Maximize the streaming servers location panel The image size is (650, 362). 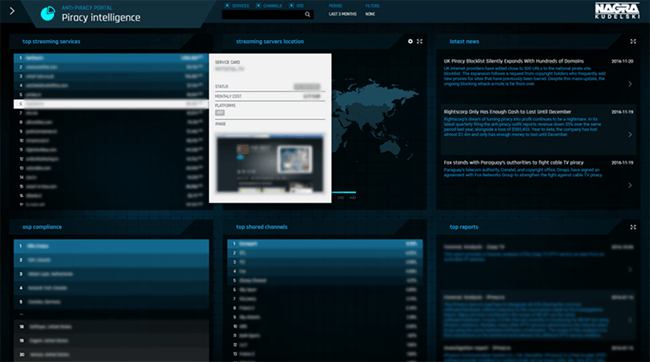420,41
